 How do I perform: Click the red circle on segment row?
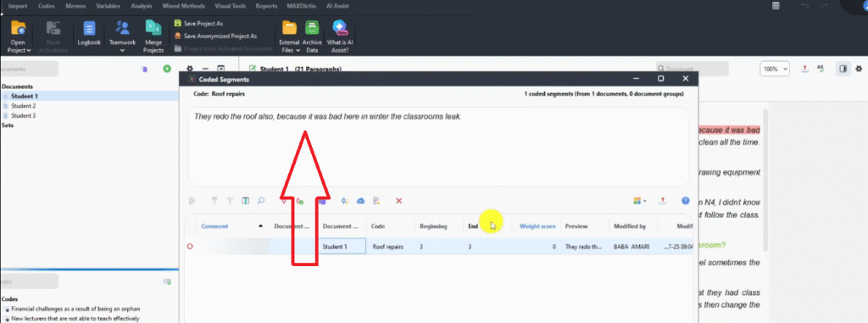click(x=191, y=247)
